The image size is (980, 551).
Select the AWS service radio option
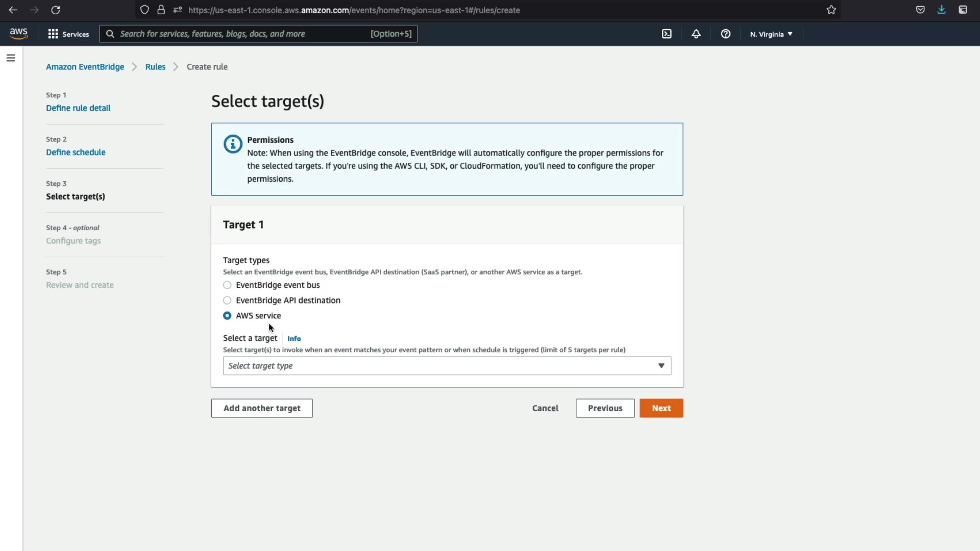[x=227, y=316]
